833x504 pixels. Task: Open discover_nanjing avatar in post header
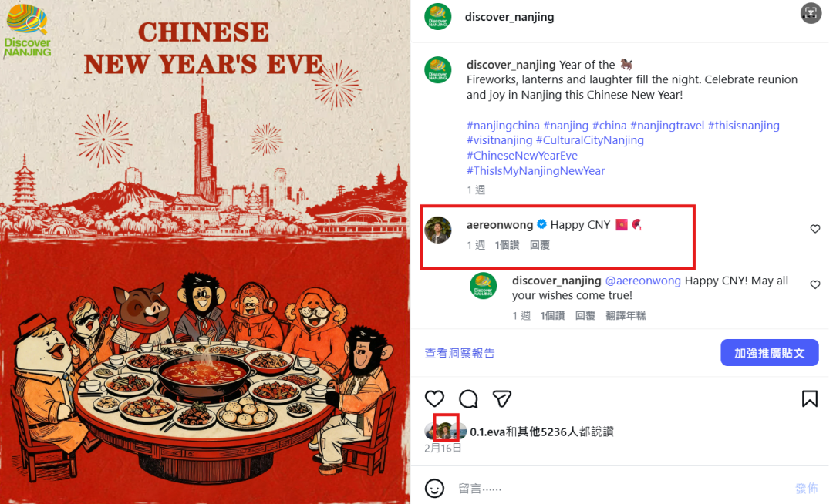click(x=438, y=16)
